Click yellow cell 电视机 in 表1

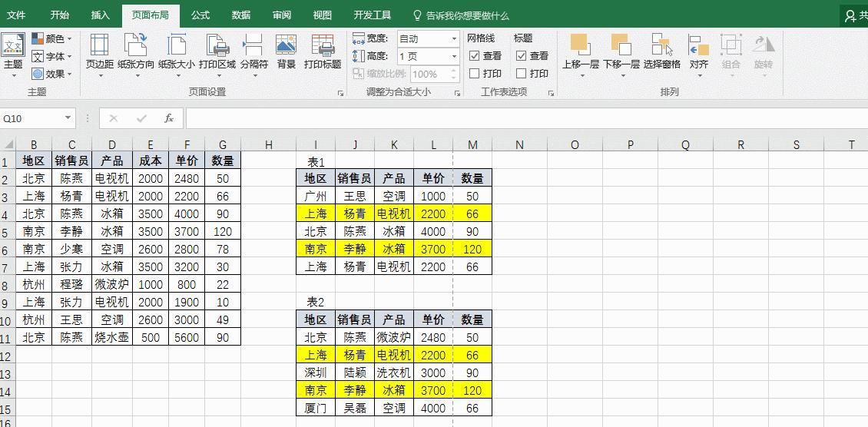(x=393, y=213)
